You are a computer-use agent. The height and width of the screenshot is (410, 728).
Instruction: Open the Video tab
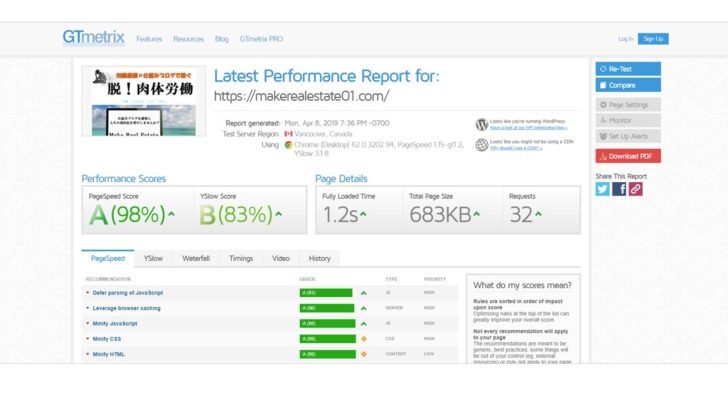pos(281,259)
